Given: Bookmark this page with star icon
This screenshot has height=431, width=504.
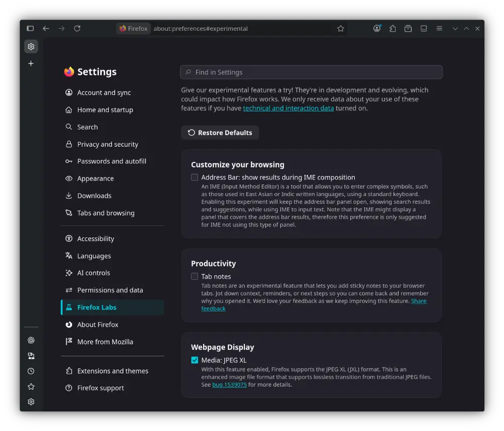Looking at the screenshot, I should tap(341, 29).
